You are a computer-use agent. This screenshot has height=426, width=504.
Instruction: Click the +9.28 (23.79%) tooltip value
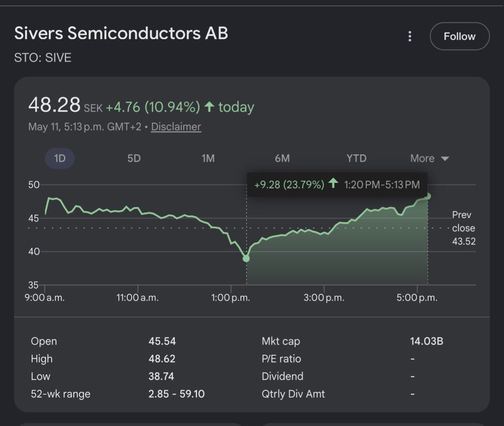tap(289, 185)
